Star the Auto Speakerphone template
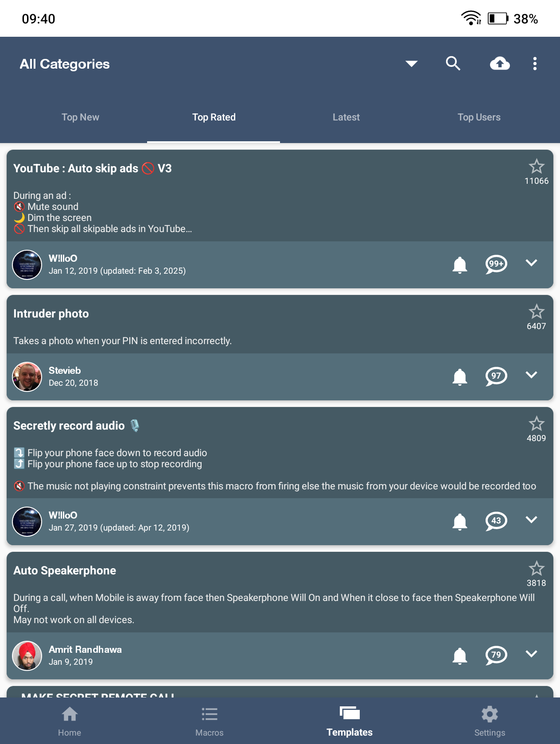 coord(536,569)
